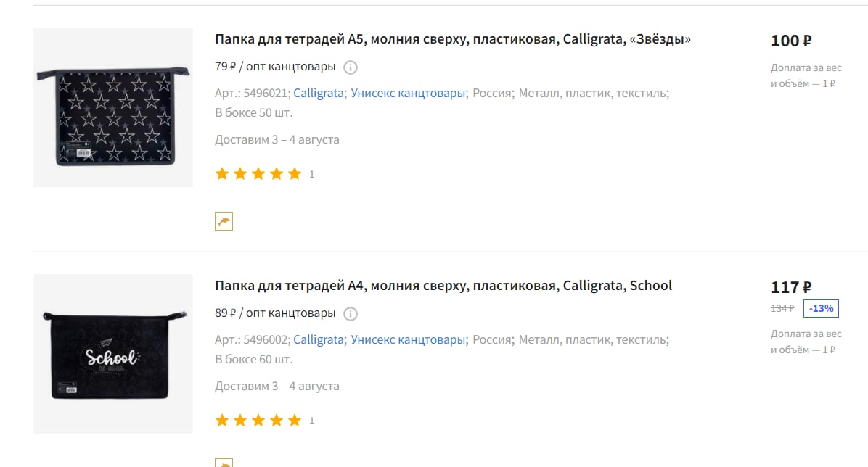Click the 89 ₽ / опт канцтовары text
Viewport: 868px width, 467px height.
coord(275,313)
